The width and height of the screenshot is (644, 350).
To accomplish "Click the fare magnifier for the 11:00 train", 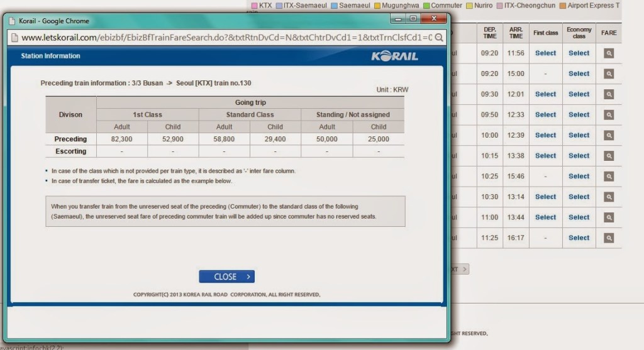I will [608, 217].
